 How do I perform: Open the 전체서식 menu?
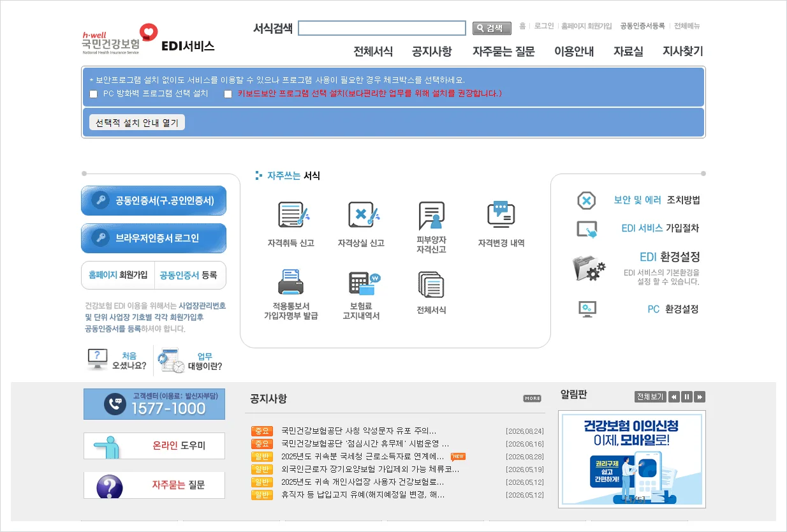(x=373, y=52)
